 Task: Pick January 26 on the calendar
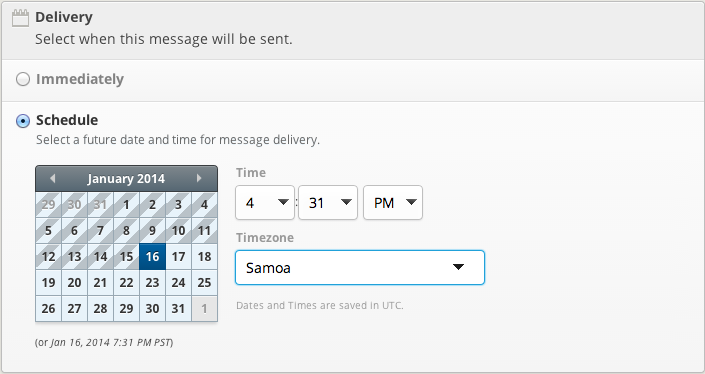(x=48, y=309)
